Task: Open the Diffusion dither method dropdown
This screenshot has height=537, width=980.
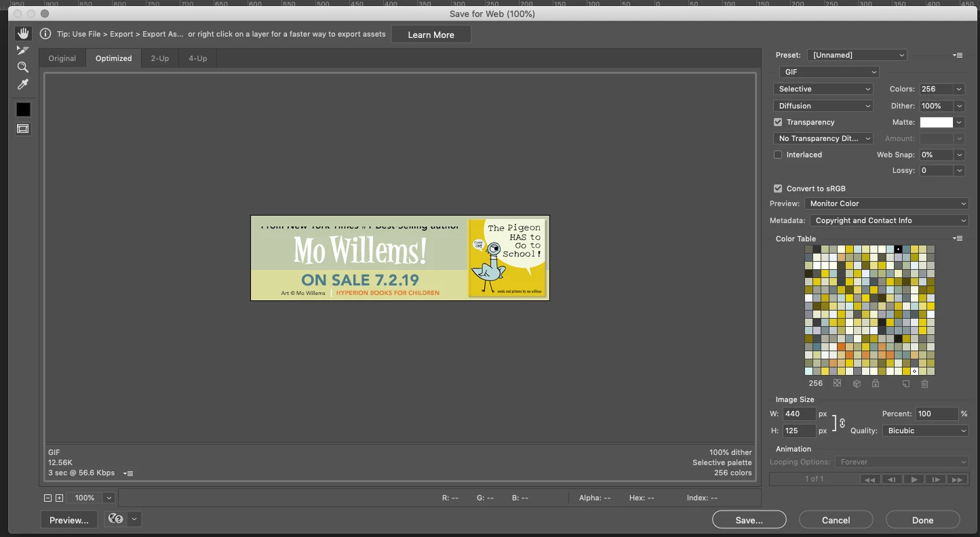Action: 823,106
